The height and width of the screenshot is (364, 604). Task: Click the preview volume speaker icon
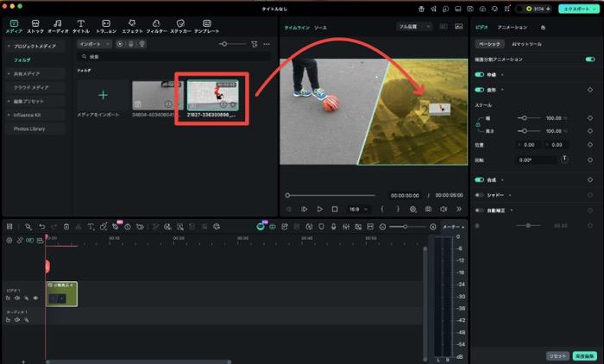(x=444, y=209)
